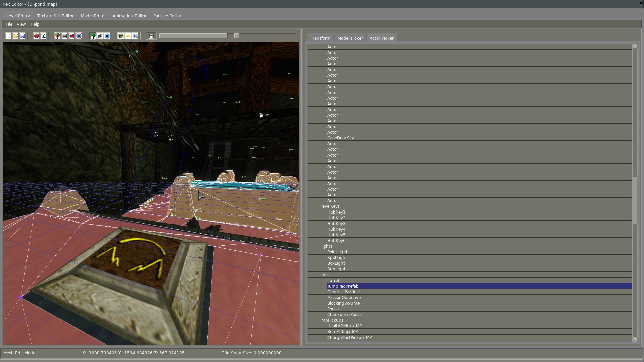Click the open folder icon
This screenshot has height=362, width=644.
pos(15,36)
